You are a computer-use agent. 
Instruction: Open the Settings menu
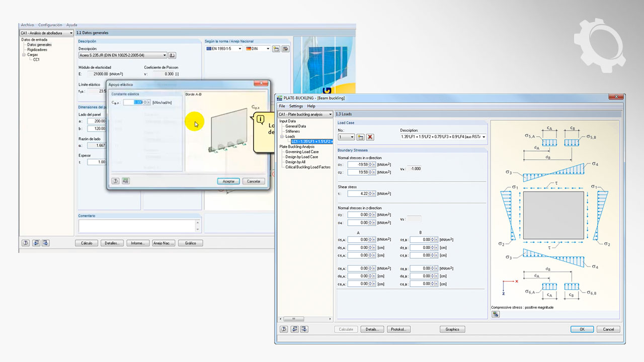click(296, 106)
